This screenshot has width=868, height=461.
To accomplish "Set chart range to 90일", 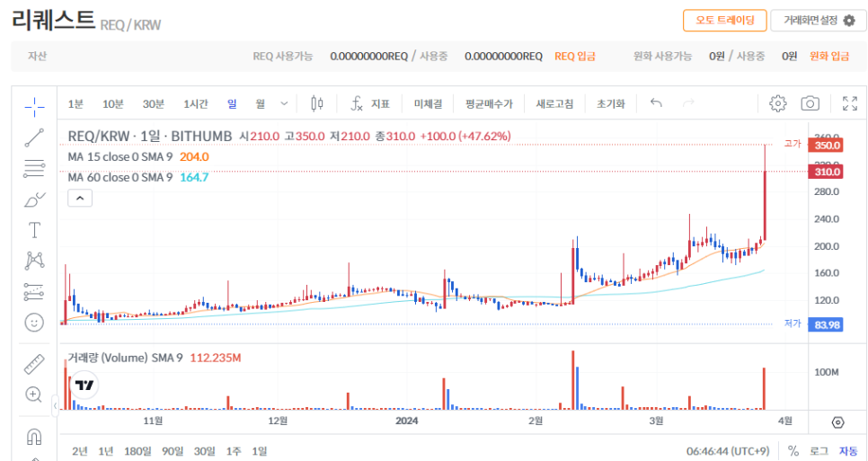I will [173, 451].
